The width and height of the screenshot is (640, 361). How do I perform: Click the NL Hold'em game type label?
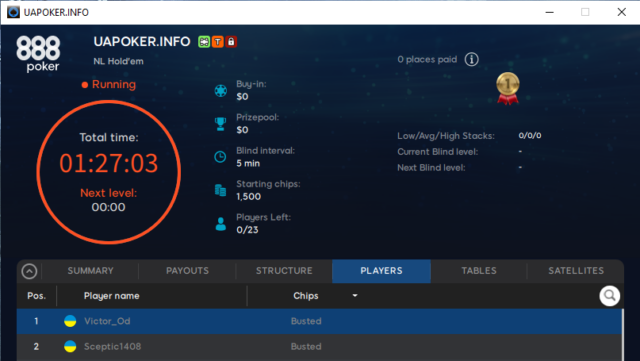click(x=118, y=61)
